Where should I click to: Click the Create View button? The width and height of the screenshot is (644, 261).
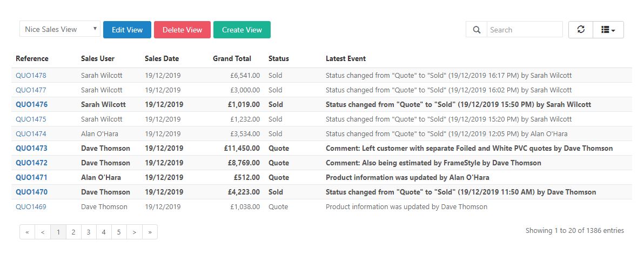coord(242,30)
